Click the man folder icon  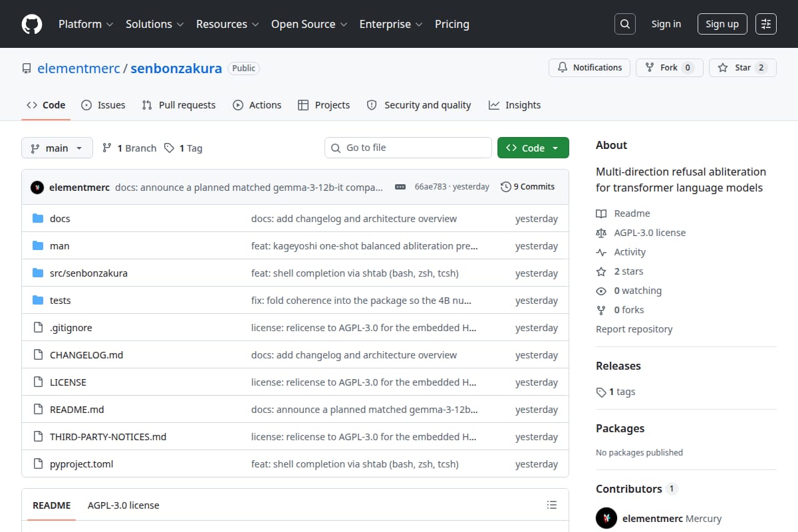point(38,246)
